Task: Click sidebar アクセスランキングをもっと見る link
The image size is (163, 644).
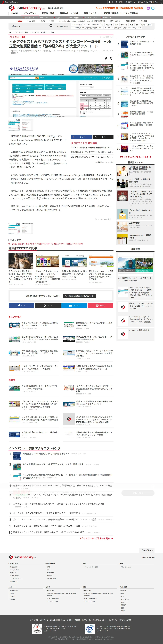Action: (135, 157)
